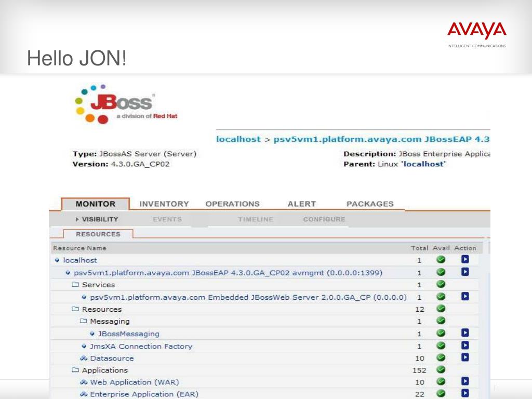Viewport: 532px width, 399px height.
Task: Select the Events subtab
Action: (x=167, y=219)
